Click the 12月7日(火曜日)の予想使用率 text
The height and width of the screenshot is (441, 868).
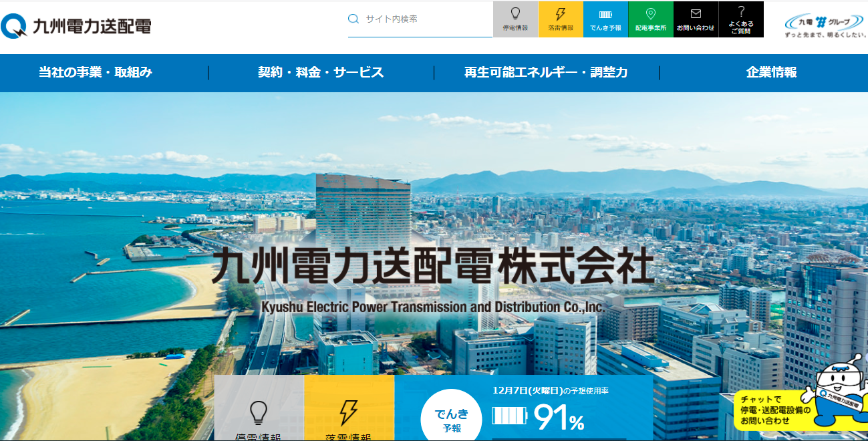(x=550, y=391)
